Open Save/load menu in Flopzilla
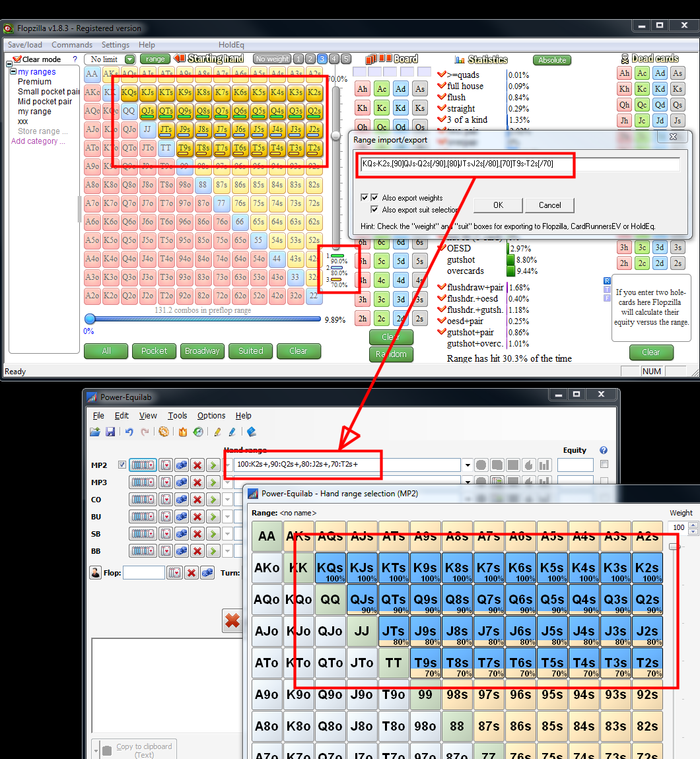The height and width of the screenshot is (759, 700). tap(24, 44)
